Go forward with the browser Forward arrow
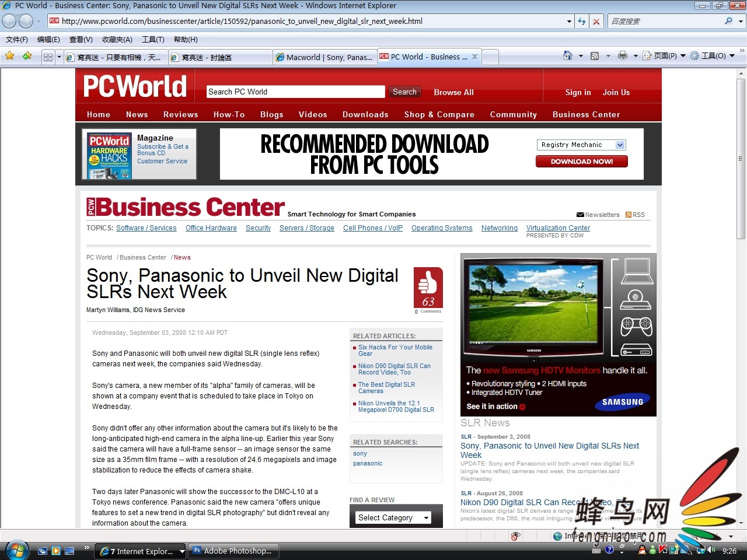Screen dimensions: 747x560 26,21
